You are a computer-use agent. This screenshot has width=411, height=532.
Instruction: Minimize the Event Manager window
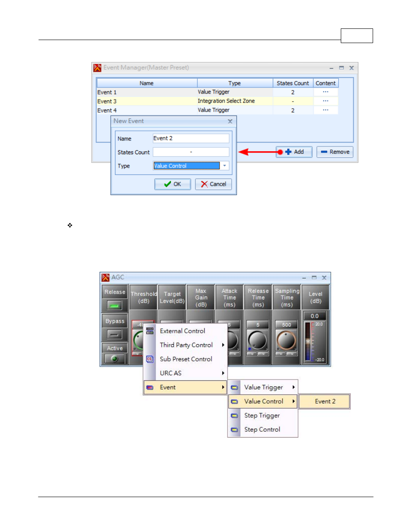click(x=331, y=68)
